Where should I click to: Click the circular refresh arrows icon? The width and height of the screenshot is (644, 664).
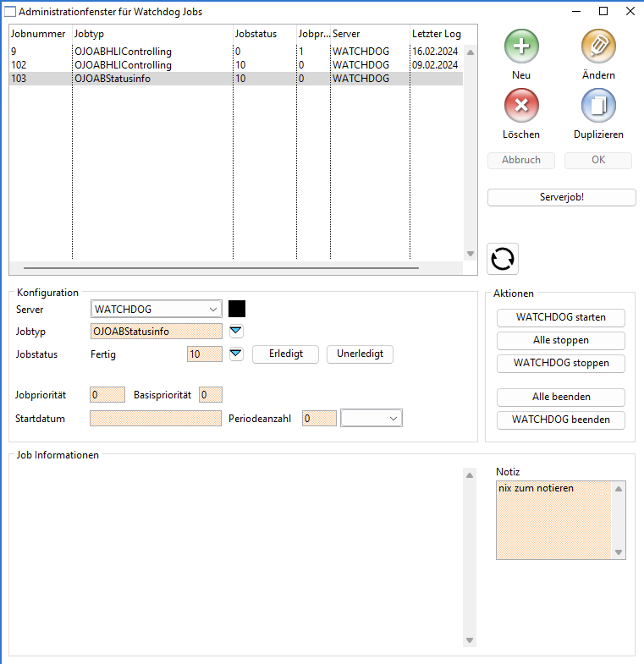tap(503, 258)
